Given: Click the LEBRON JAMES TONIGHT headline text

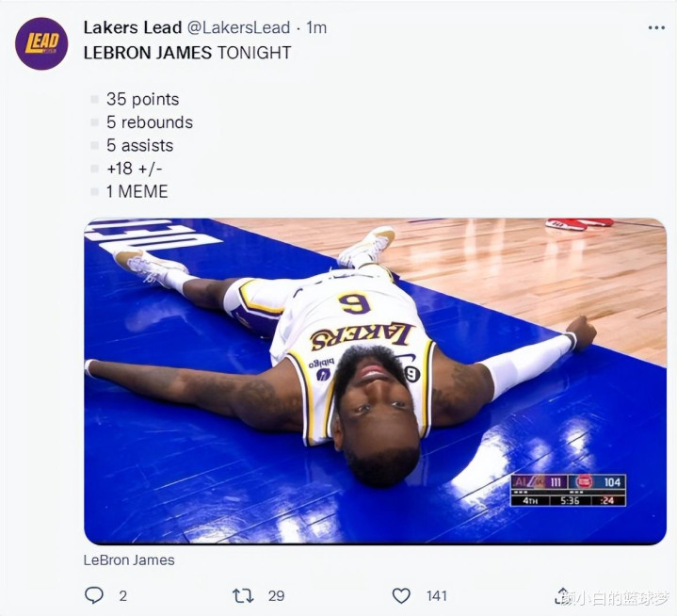Looking at the screenshot, I should pos(187,53).
